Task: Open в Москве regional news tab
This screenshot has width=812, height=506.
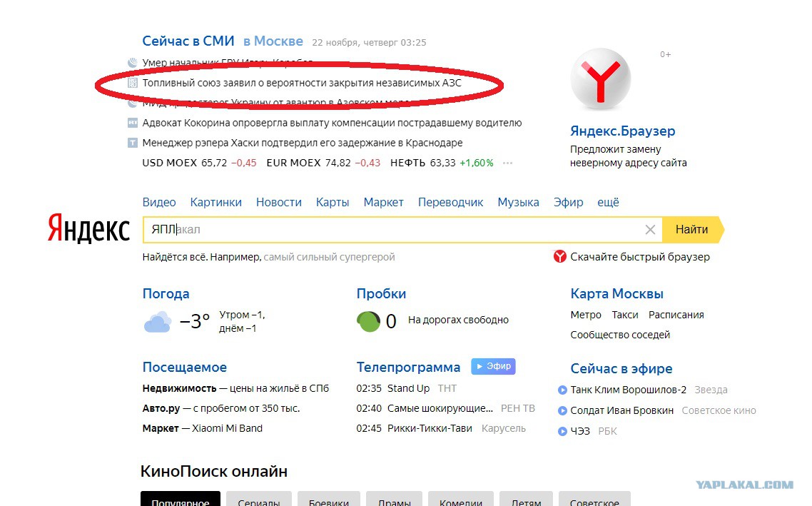Action: click(273, 41)
